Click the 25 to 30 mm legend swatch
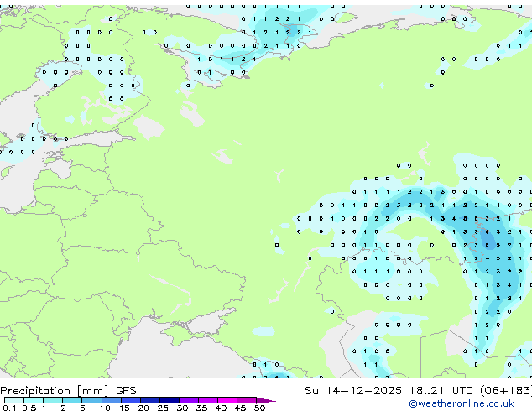Image resolution: width=532 pixels, height=411 pixels. tap(170, 400)
